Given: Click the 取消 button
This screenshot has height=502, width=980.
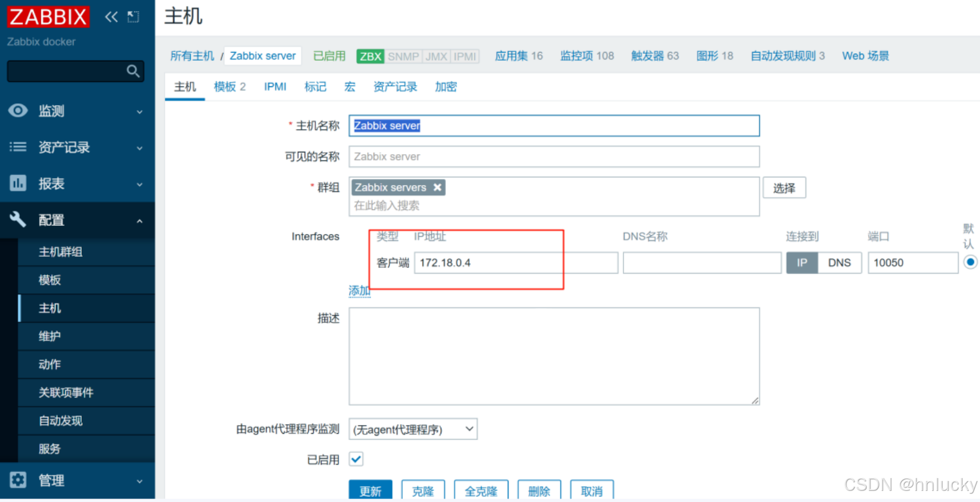Looking at the screenshot, I should (592, 490).
